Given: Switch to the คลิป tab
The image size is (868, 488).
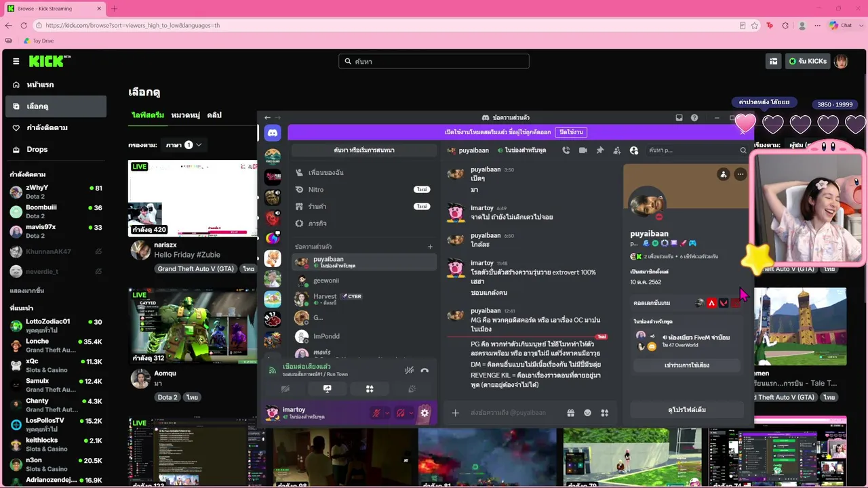Looking at the screenshot, I should tap(214, 115).
